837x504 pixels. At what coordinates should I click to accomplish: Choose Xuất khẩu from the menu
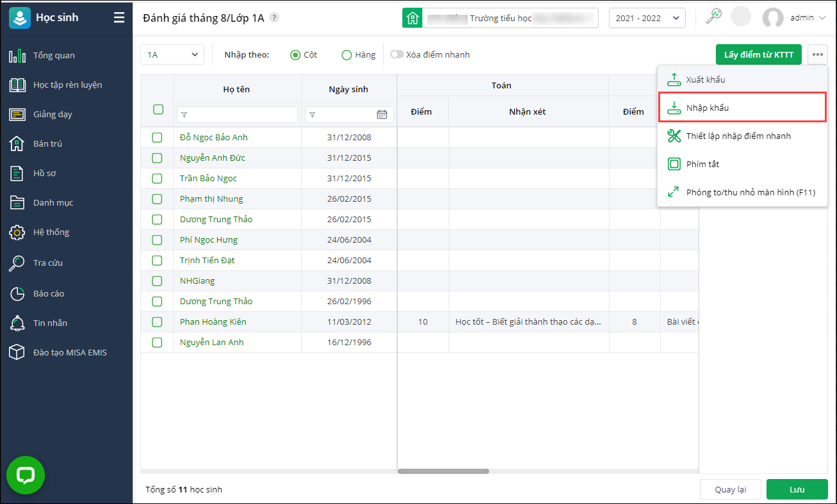[x=743, y=80]
